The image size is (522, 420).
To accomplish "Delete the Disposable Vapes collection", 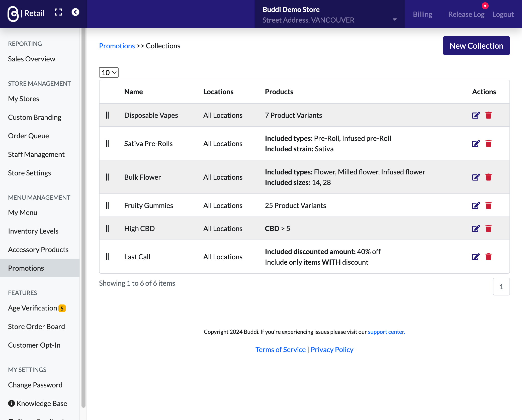I will click(x=488, y=115).
